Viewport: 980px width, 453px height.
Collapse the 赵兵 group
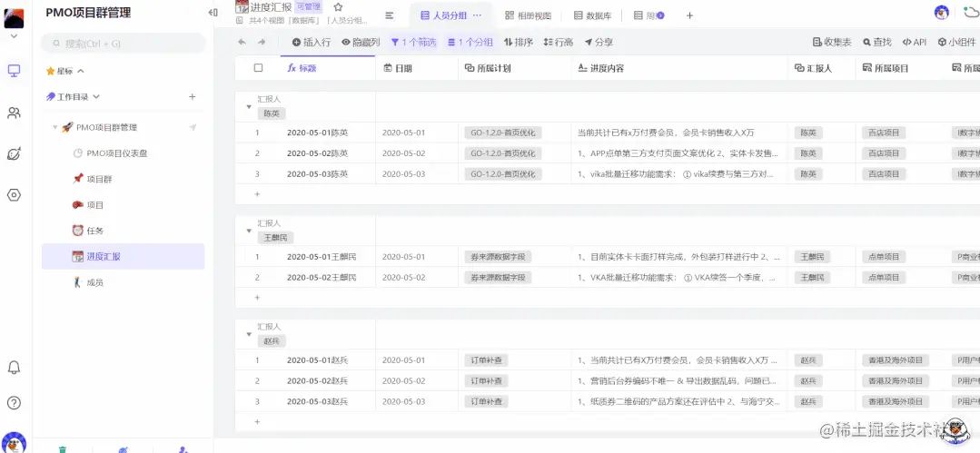(x=250, y=334)
